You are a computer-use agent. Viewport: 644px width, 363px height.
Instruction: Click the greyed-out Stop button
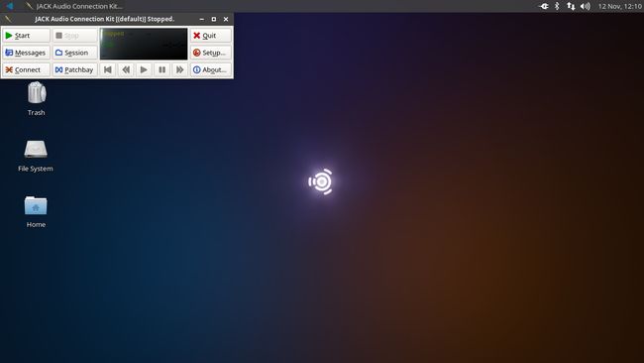click(x=74, y=36)
